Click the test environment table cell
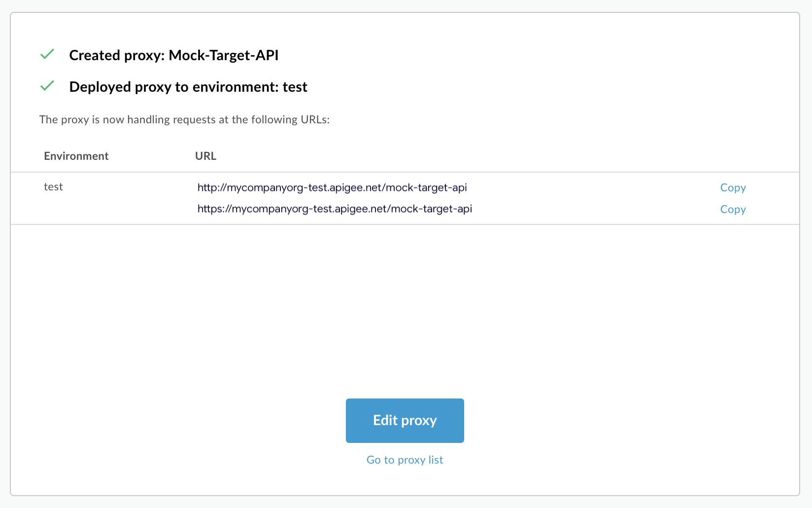Viewport: 812px width, 508px height. point(53,187)
